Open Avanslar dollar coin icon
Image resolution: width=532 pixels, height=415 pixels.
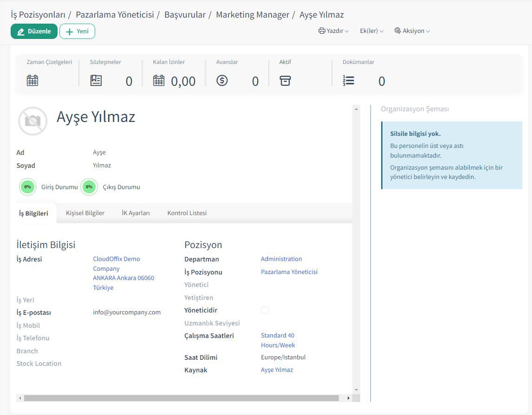[x=222, y=81]
